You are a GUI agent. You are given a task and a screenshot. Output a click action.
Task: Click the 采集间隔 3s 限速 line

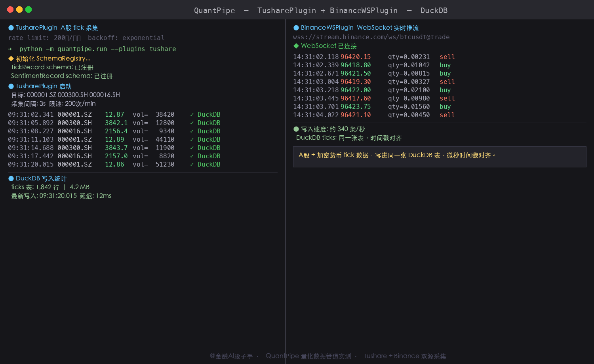coord(53,104)
